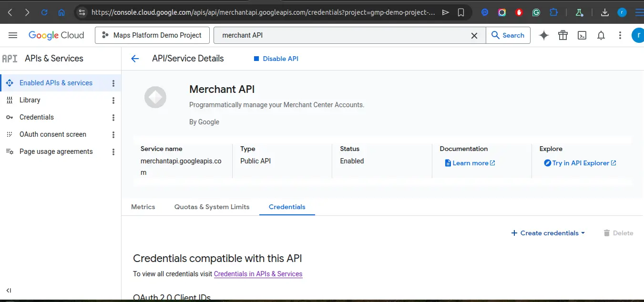Open browser downloads icon
The image size is (644, 302).
point(605,12)
